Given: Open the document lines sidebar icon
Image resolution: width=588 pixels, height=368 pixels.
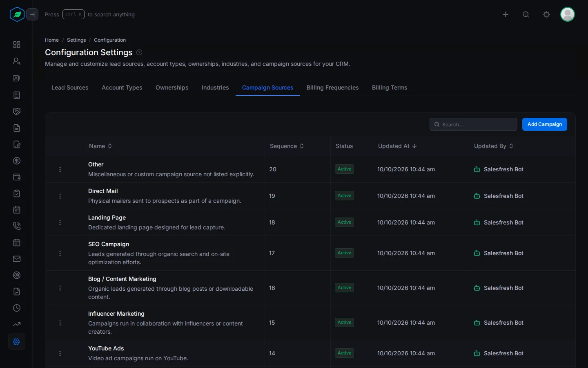Looking at the screenshot, I should (x=17, y=128).
